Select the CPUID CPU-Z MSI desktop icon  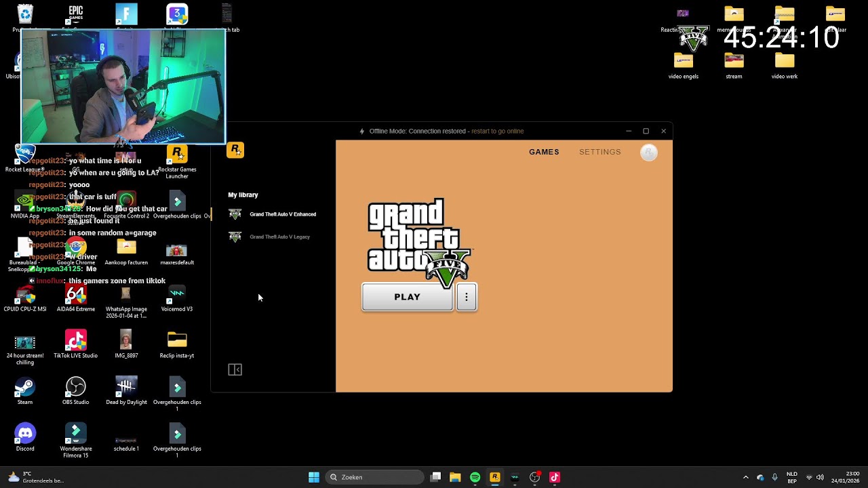pos(25,298)
